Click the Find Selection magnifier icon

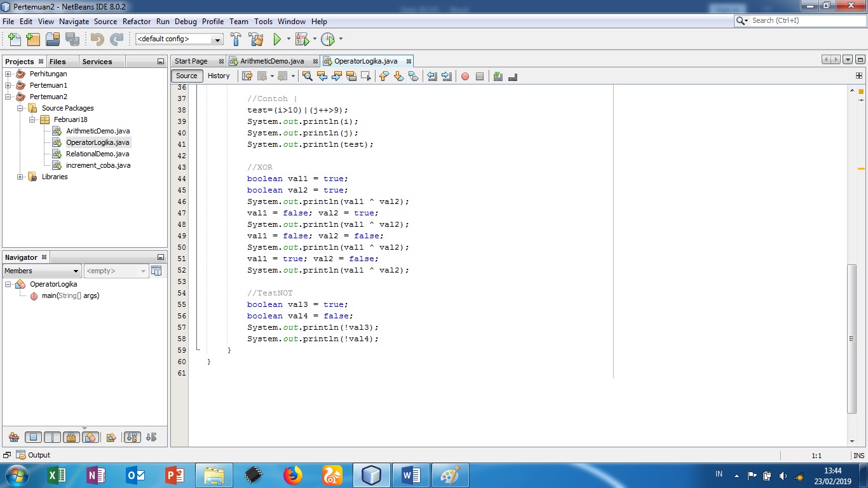(308, 76)
